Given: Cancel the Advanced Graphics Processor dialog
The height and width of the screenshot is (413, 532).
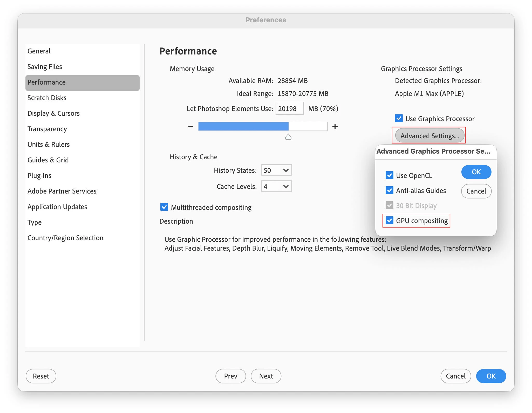Looking at the screenshot, I should (x=476, y=191).
